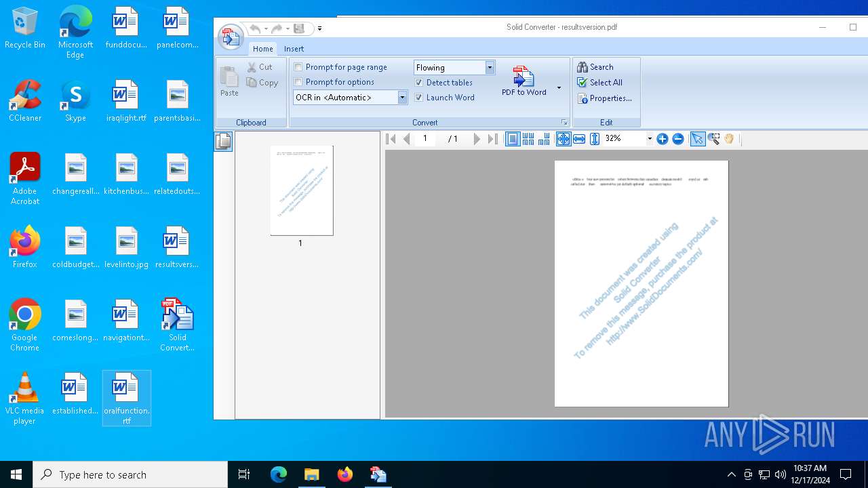Click Save in quick access toolbar
This screenshot has height=488, width=868.
[x=299, y=28]
